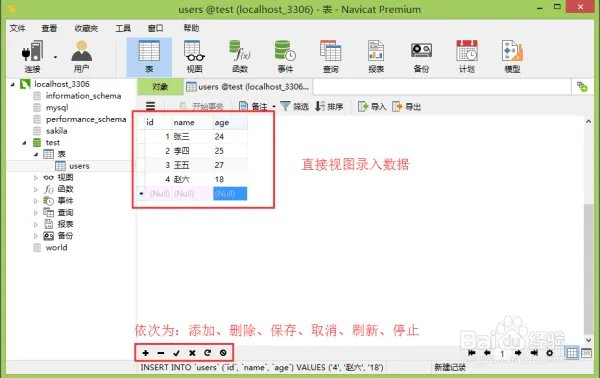Go to the first page of records
600x378 pixels.
click(471, 353)
